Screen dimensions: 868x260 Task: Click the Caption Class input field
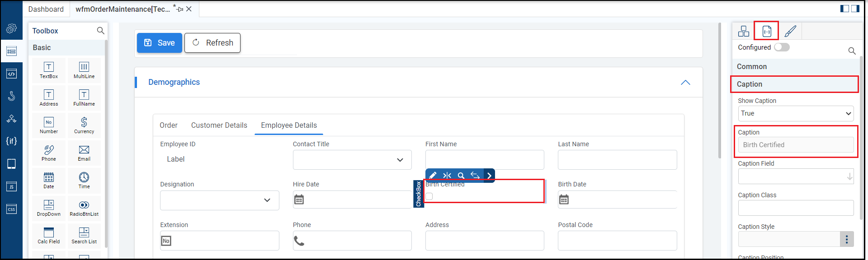796,208
